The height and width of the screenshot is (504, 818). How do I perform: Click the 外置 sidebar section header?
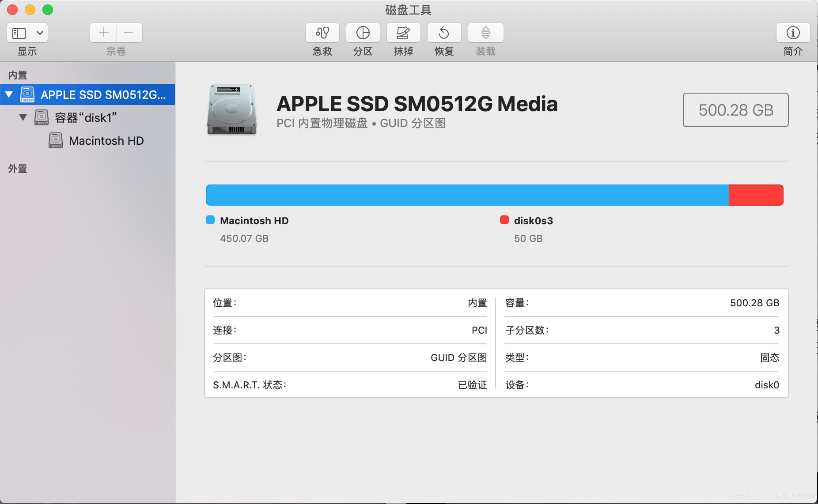tap(18, 169)
